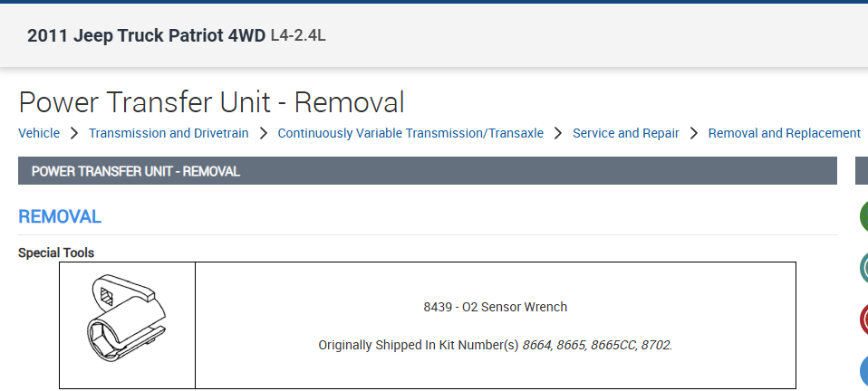The height and width of the screenshot is (391, 868).
Task: Click the blue REMOVAL section heading
Action: pyautogui.click(x=60, y=217)
